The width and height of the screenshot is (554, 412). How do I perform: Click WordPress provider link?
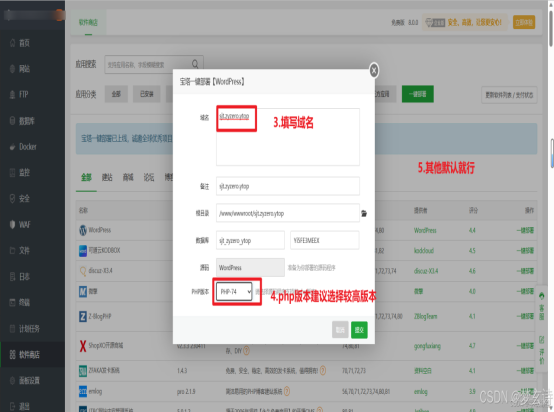click(x=425, y=230)
